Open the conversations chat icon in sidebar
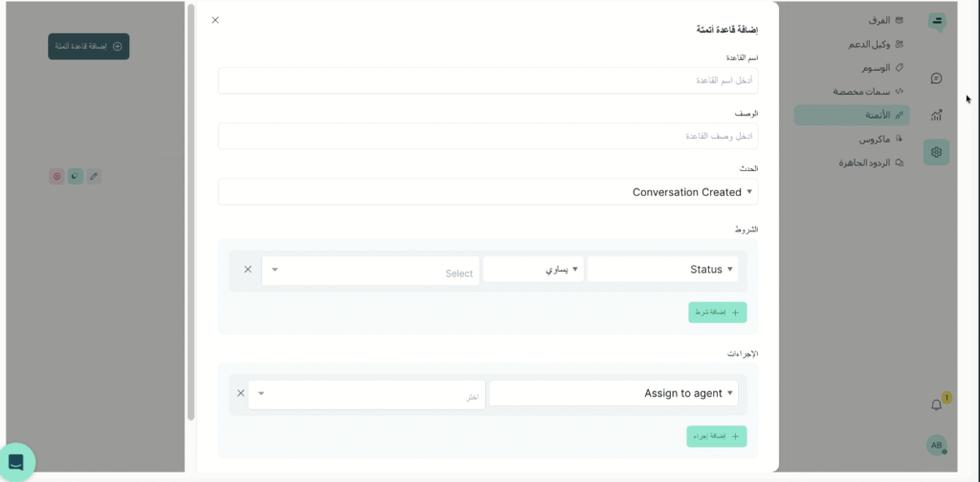Viewport: 980px width, 482px height. tap(936, 78)
